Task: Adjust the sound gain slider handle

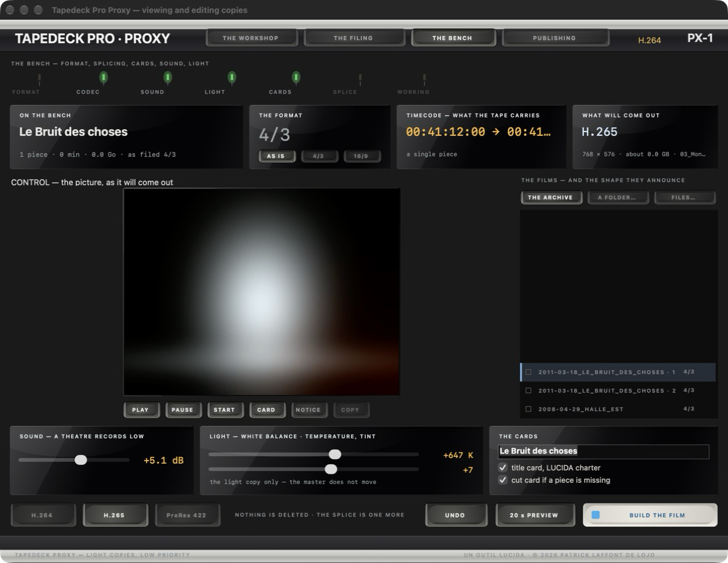Action: tap(81, 460)
